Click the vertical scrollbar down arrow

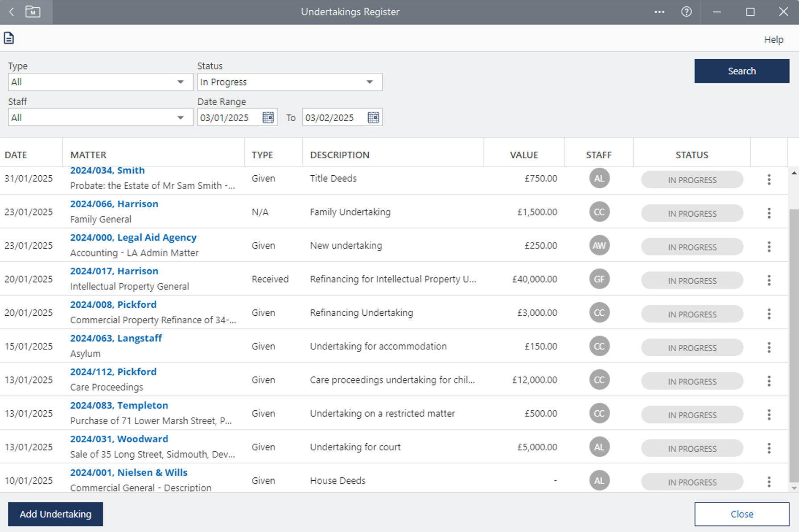pyautogui.click(x=794, y=488)
